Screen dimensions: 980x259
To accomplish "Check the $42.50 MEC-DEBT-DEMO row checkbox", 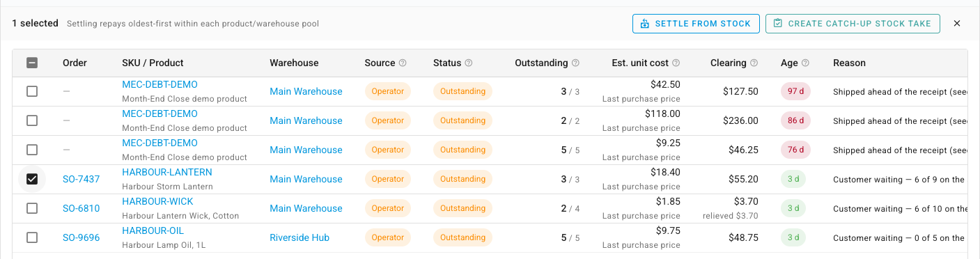I will [32, 91].
